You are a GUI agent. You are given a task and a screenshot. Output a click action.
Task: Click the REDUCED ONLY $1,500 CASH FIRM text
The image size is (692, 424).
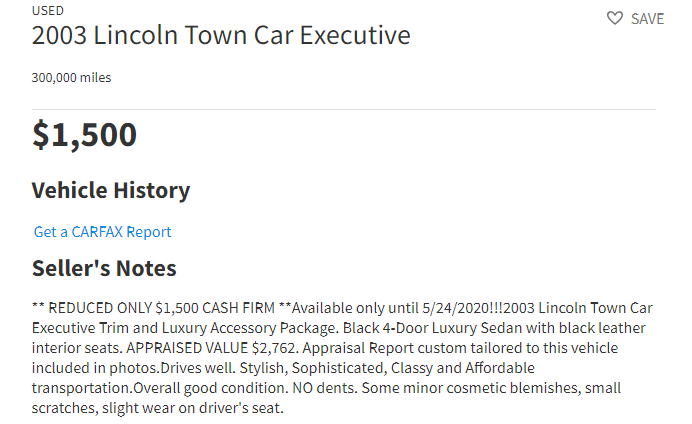click(162, 308)
